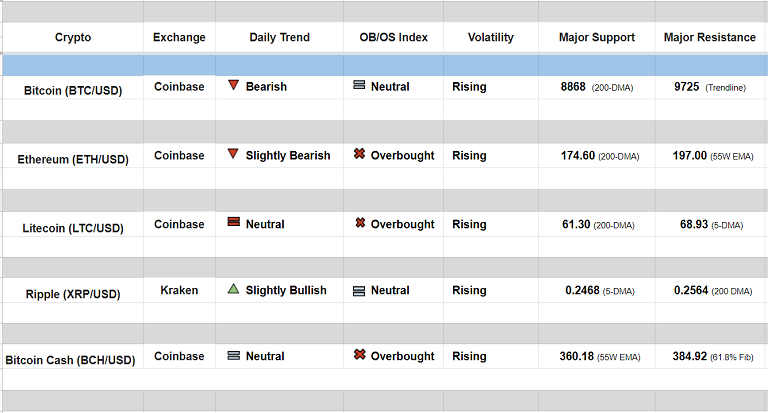Click Bitcoin Cash's red X overbought icon

tap(359, 356)
